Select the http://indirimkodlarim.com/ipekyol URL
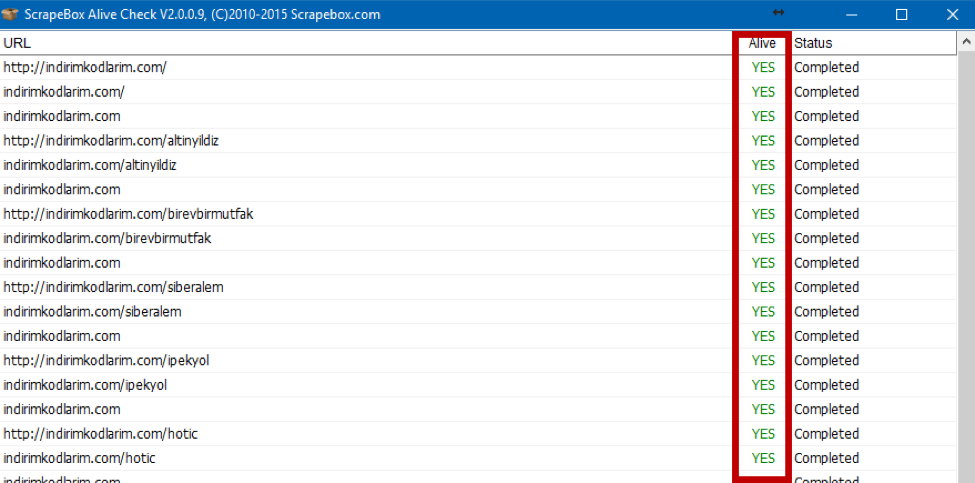975x483 pixels. (x=106, y=361)
